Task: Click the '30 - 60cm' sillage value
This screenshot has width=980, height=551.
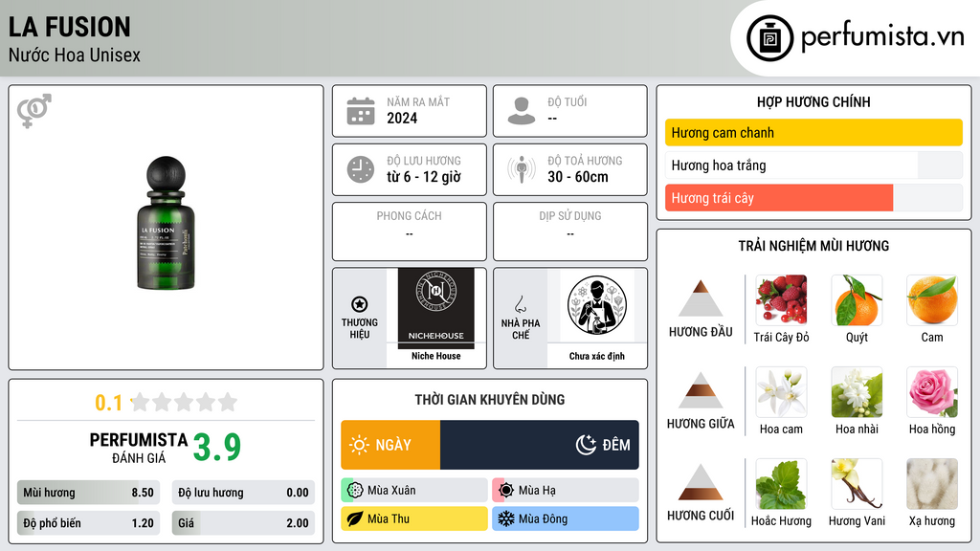Action: (578, 177)
